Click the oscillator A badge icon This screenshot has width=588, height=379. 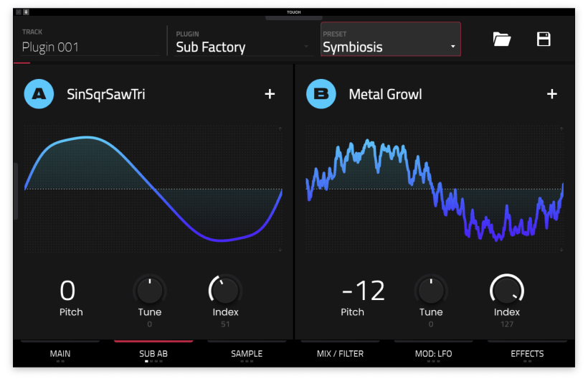pos(39,94)
